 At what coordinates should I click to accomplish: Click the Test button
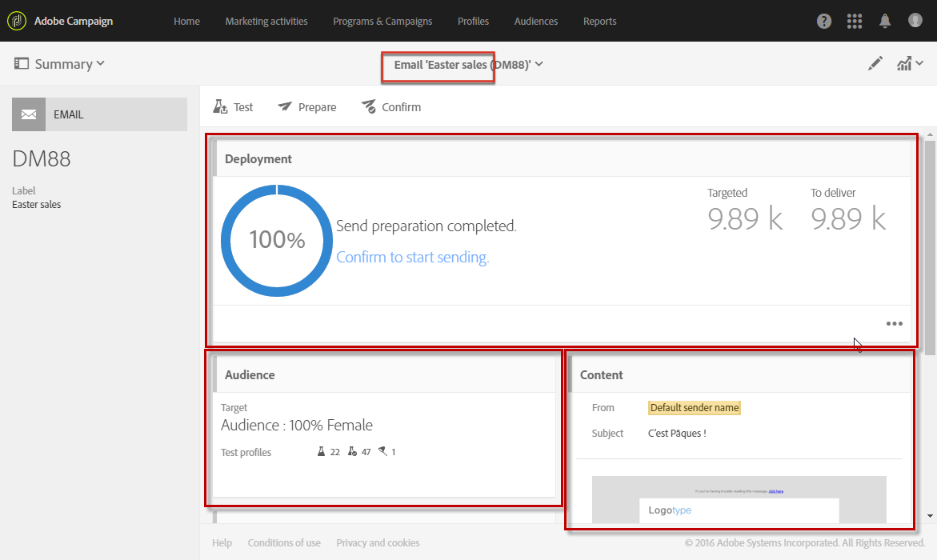pyautogui.click(x=233, y=107)
